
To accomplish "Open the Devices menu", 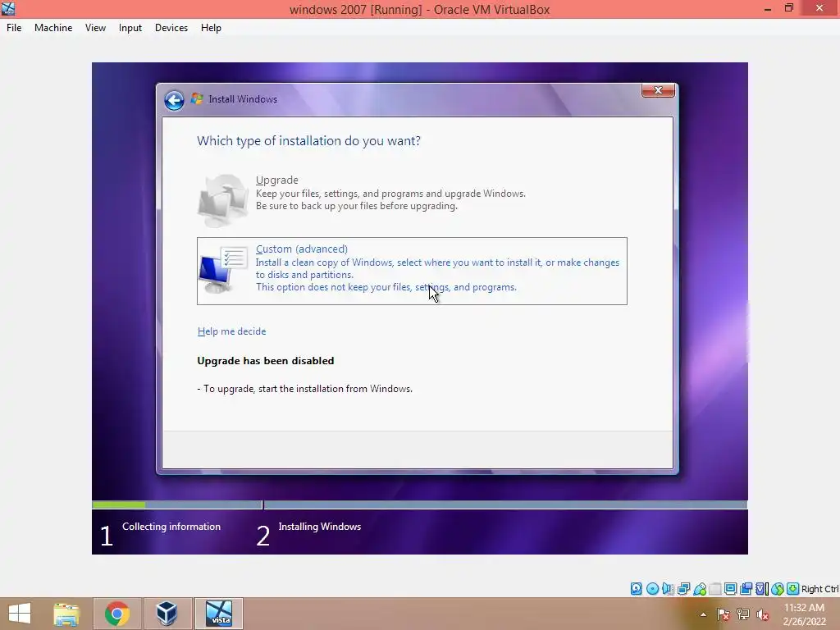I will [x=171, y=28].
